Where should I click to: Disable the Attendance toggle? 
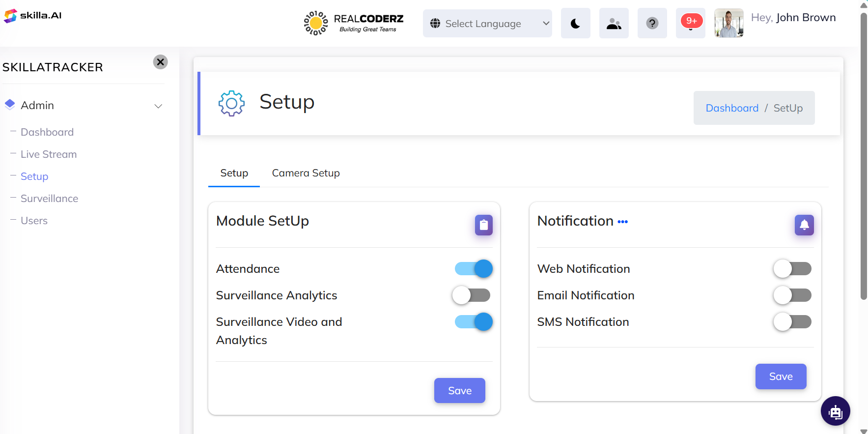474,269
